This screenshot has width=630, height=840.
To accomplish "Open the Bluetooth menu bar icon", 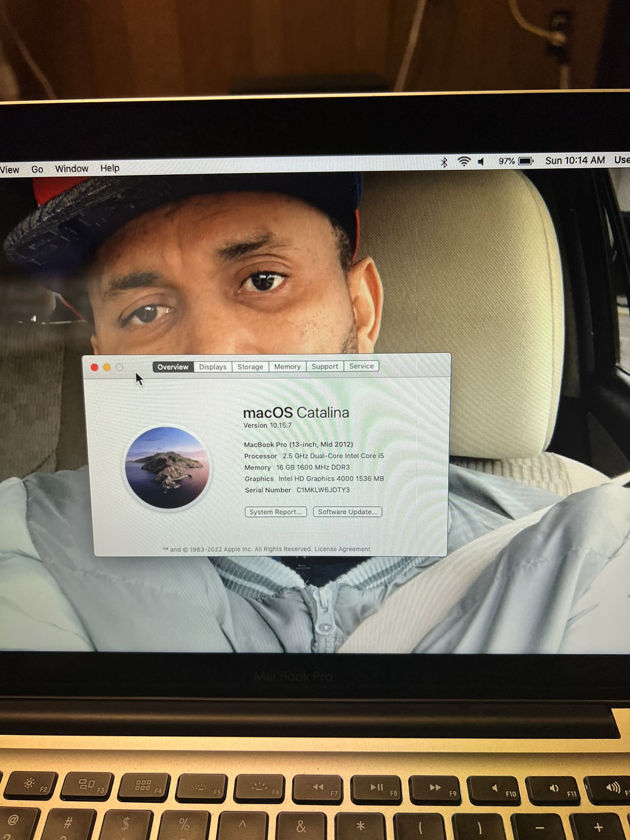I will coord(444,162).
